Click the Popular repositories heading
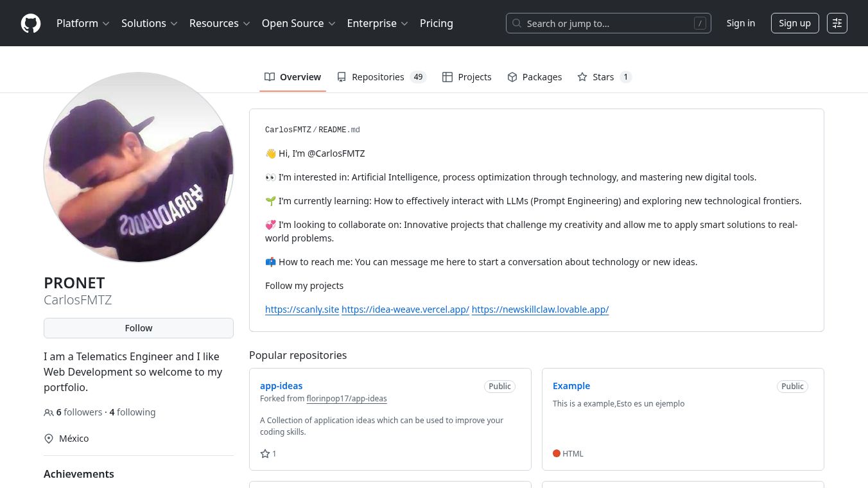 click(298, 355)
